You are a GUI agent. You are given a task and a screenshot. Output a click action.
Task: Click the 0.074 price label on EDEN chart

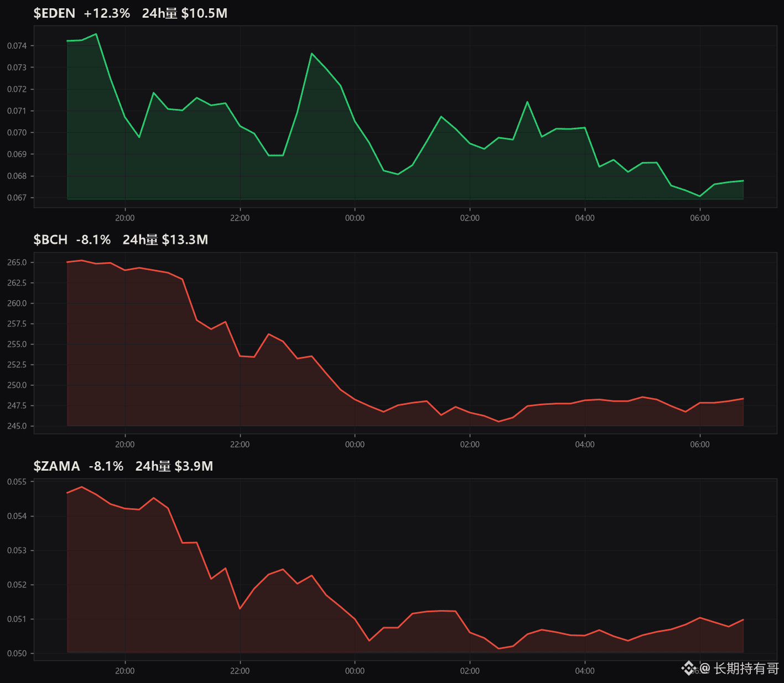click(17, 46)
